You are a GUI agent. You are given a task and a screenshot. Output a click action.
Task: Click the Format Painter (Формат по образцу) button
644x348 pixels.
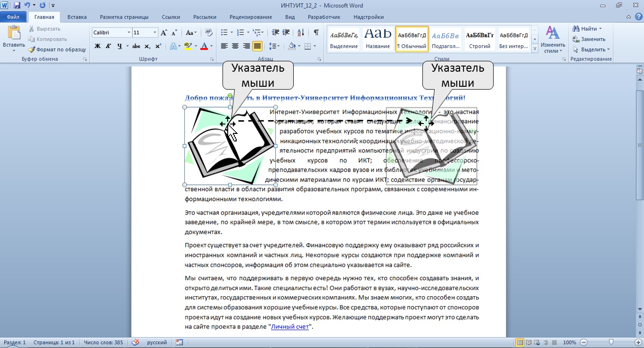click(x=57, y=50)
